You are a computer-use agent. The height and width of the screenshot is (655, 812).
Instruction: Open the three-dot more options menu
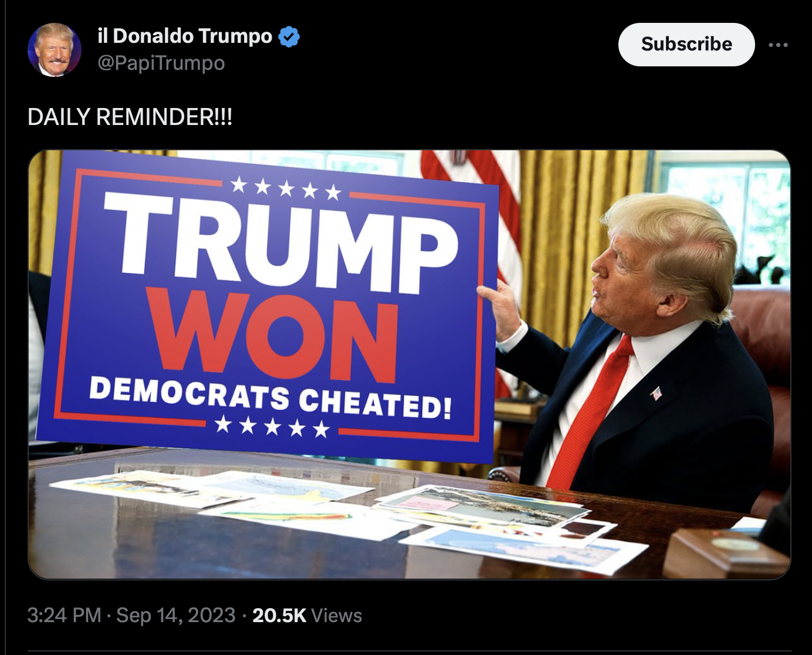(778, 45)
